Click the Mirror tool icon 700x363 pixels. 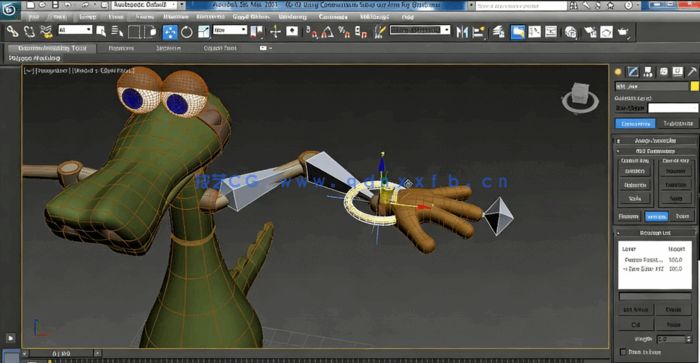point(462,32)
